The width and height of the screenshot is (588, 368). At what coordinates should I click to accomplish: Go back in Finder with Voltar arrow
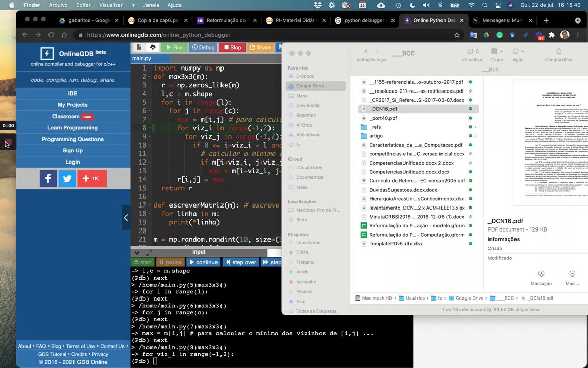coord(366,52)
